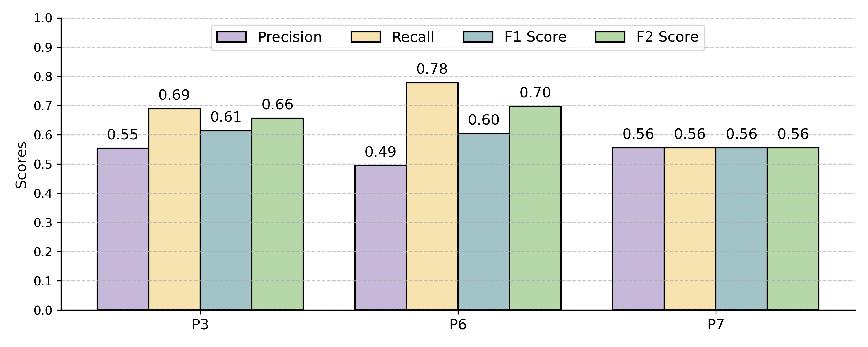
Task: Click the P3 Recall bar
Action: coord(174,209)
